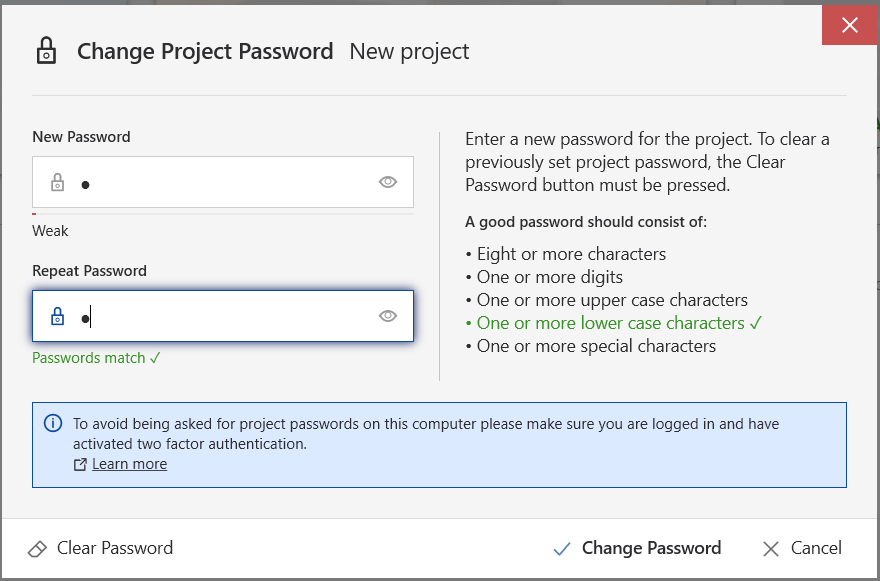Click the lock icon inside New Password field
This screenshot has height=581, width=880.
[57, 182]
